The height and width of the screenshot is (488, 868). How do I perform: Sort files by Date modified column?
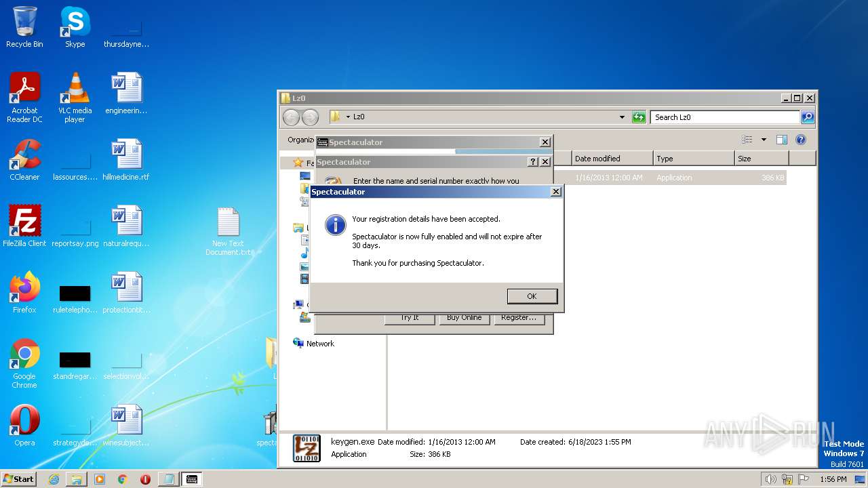[x=612, y=159]
